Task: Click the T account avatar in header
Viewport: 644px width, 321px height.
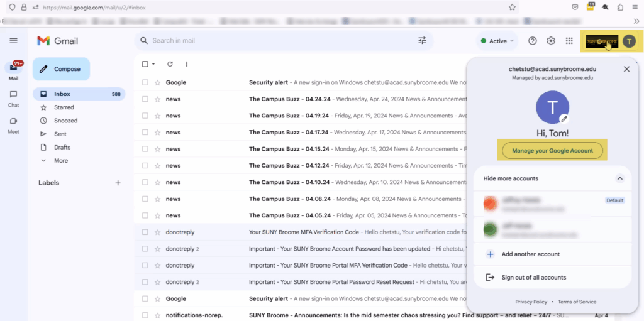Action: click(628, 41)
